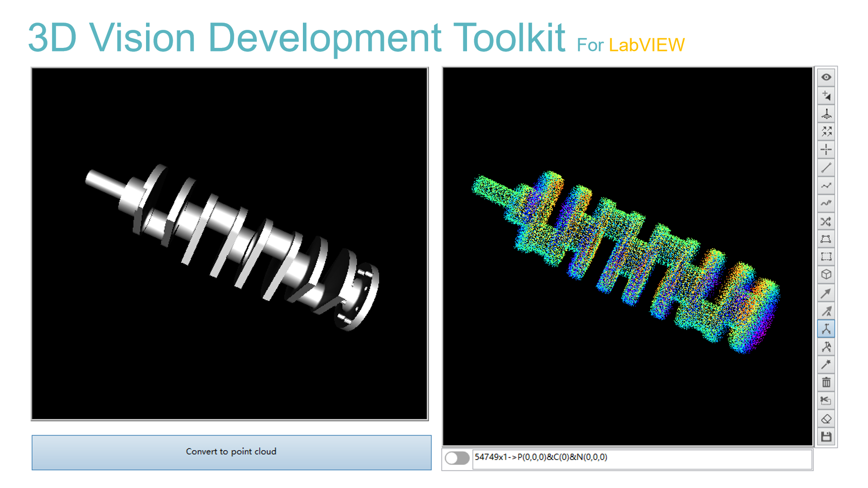Pick the 3D box cube tool
This screenshot has width=868, height=488.
[826, 275]
